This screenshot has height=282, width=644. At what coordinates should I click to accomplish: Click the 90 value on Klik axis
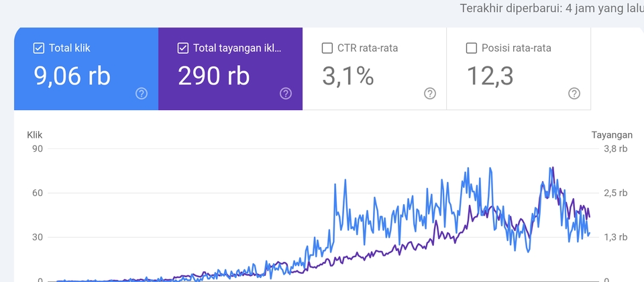point(38,149)
